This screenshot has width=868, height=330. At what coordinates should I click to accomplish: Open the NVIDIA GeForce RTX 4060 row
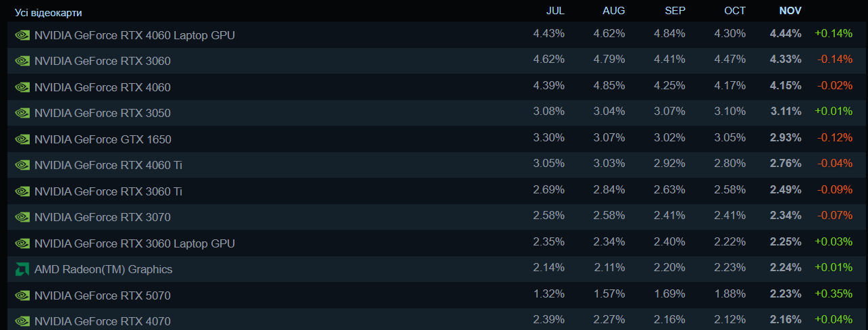click(x=102, y=87)
